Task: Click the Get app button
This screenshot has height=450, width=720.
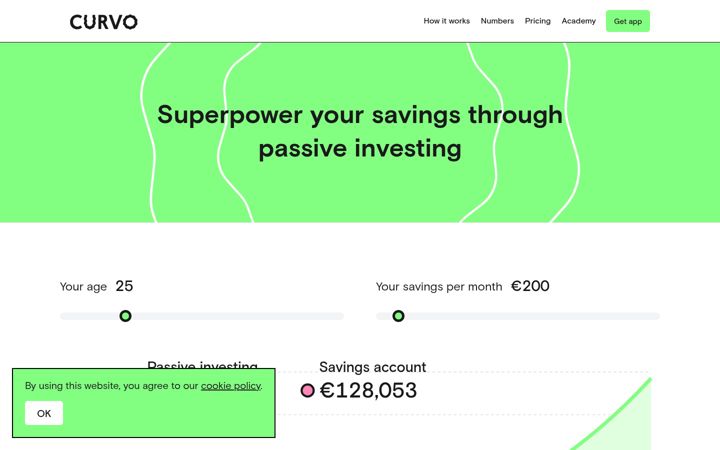Action: (627, 21)
